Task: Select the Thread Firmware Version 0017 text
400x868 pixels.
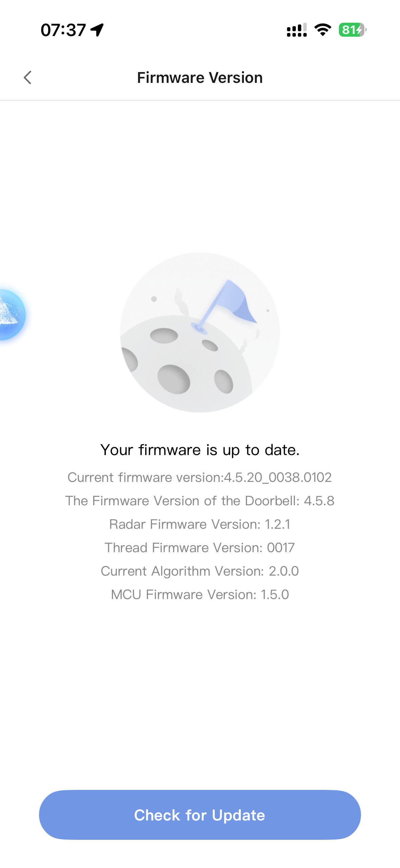Action: pyautogui.click(x=200, y=548)
